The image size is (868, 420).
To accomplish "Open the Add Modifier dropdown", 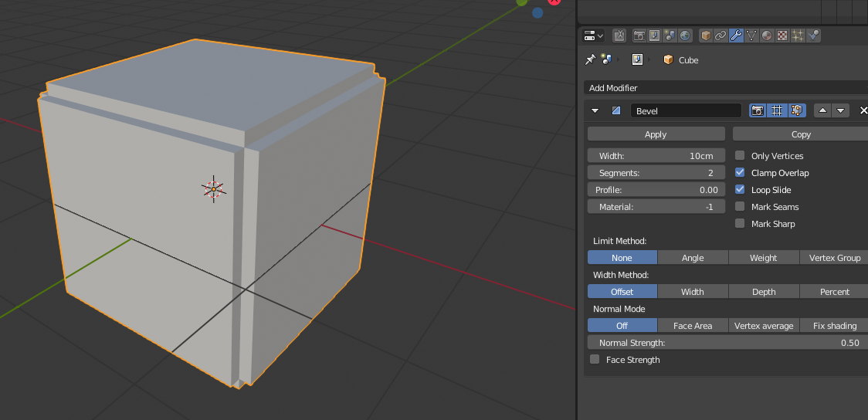I will point(726,88).
